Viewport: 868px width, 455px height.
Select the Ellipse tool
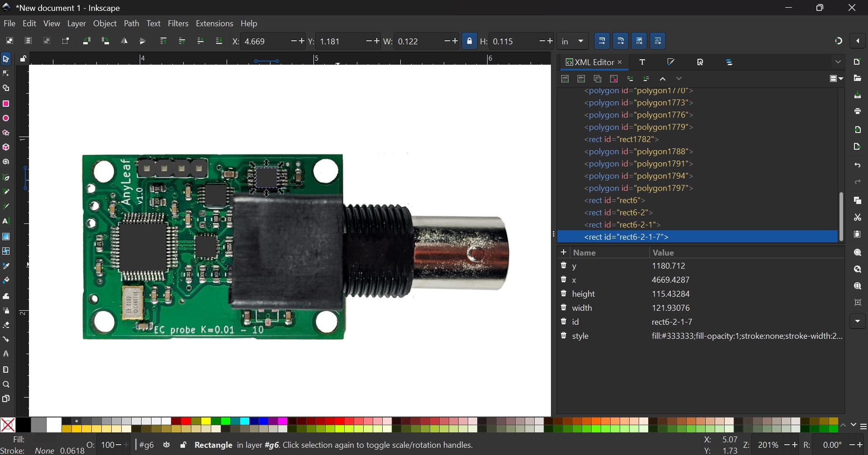click(6, 118)
